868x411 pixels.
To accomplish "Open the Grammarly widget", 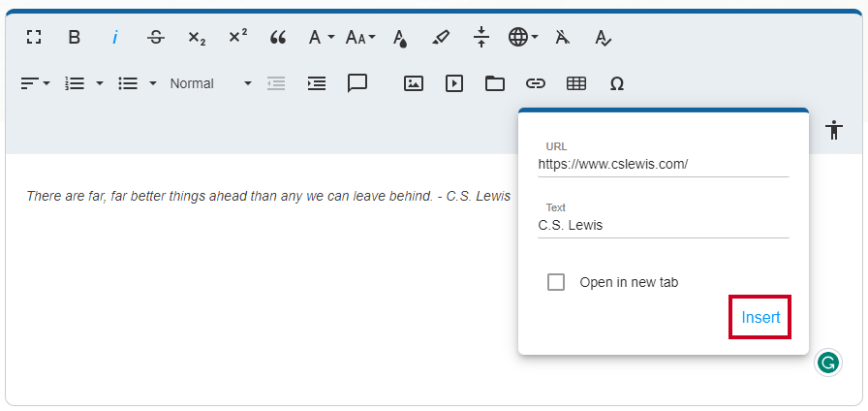I will coord(828,364).
